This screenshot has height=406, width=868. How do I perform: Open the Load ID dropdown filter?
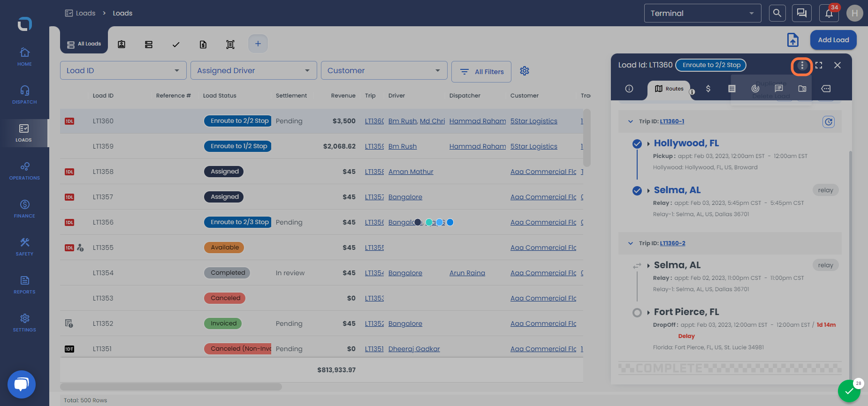coord(123,70)
